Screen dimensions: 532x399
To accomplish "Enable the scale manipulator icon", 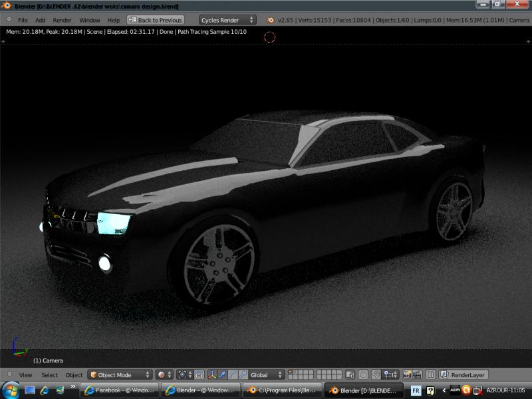I will pyautogui.click(x=243, y=374).
